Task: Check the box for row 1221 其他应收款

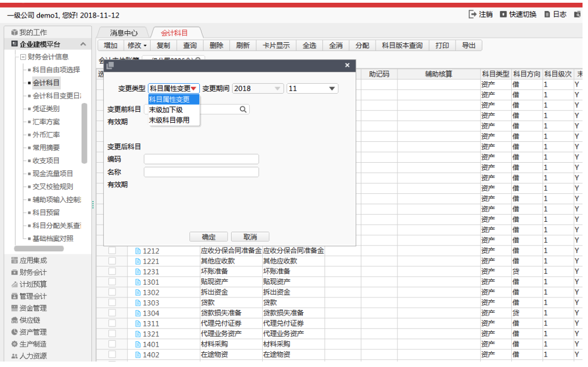Action: [112, 261]
